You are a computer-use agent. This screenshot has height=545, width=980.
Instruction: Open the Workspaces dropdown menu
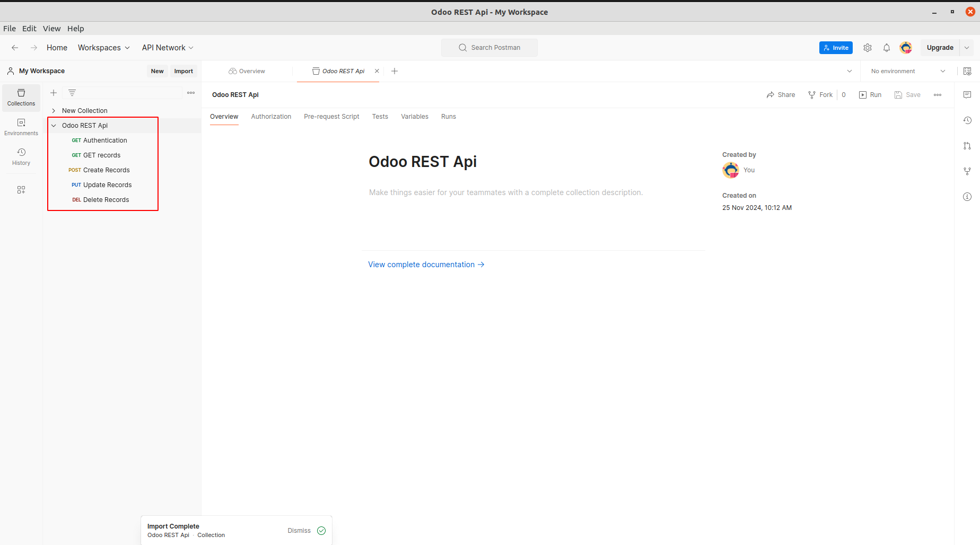coord(104,48)
